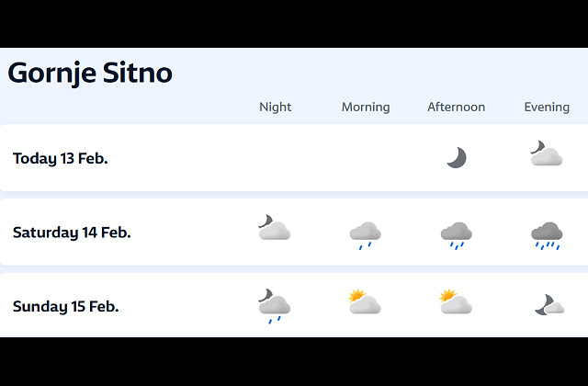Image resolution: width=588 pixels, height=386 pixels.
Task: Click Saturday night cloudy moon icon
Action: pos(274,228)
